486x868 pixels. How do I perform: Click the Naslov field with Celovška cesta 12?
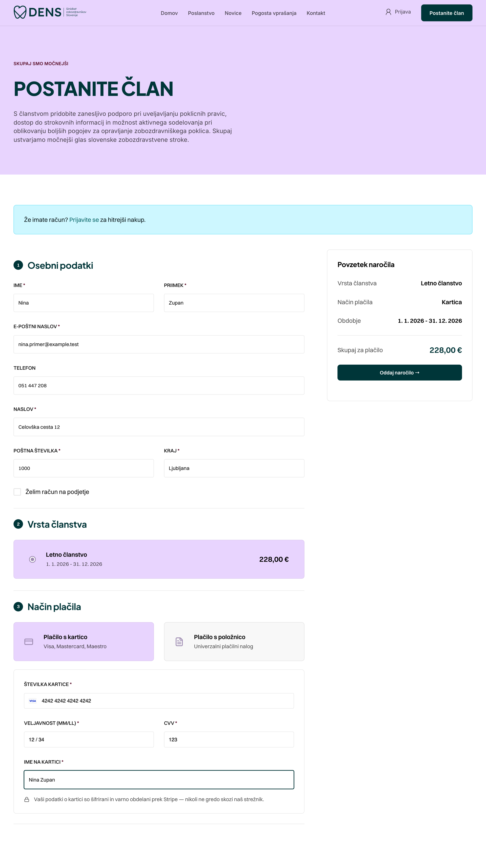coord(159,427)
